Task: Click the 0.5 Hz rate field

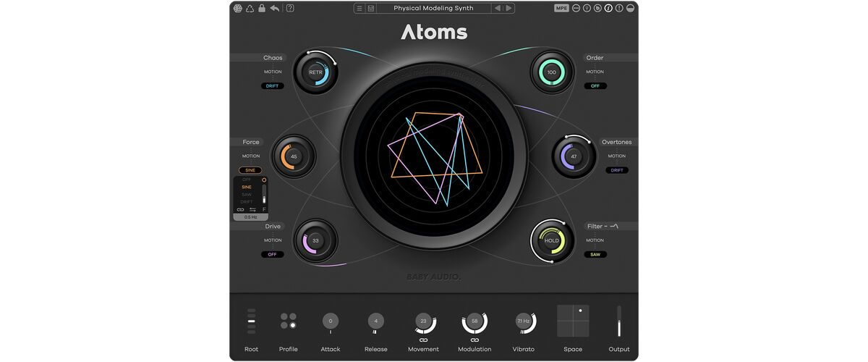Action: coord(250,217)
